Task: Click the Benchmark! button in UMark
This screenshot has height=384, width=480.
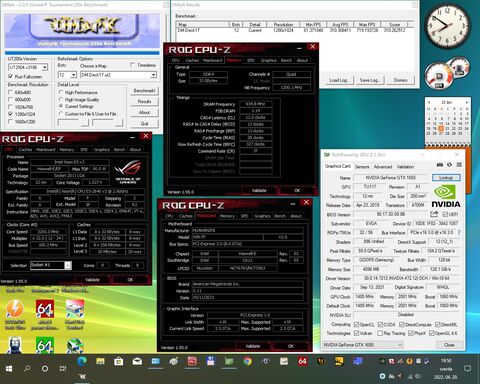Action: click(x=144, y=91)
